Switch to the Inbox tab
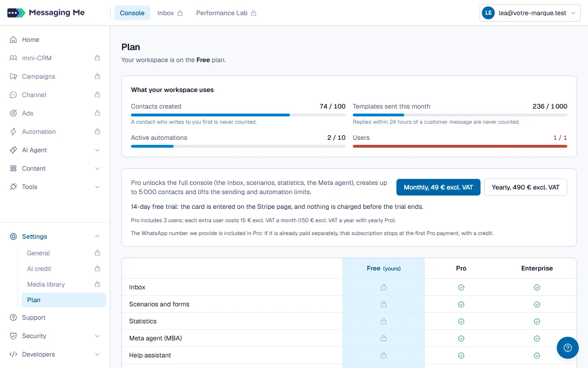The image size is (588, 368). pyautogui.click(x=170, y=13)
